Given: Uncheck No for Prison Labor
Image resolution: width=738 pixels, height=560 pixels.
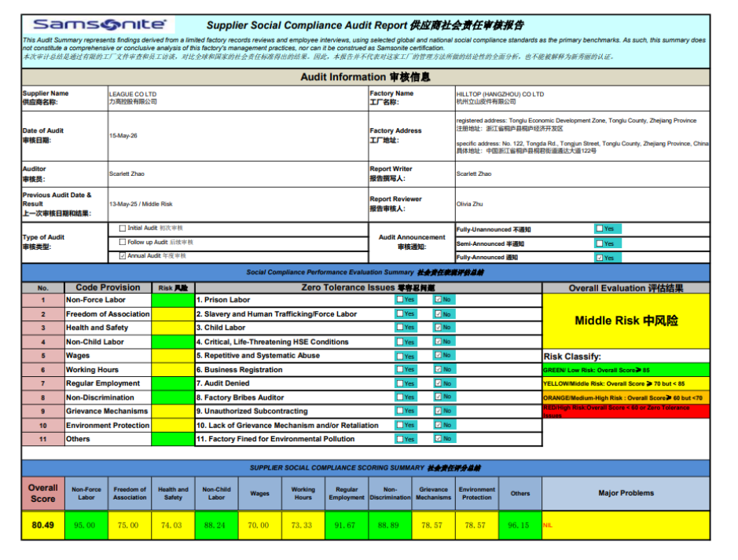Looking at the screenshot, I should 439,299.
